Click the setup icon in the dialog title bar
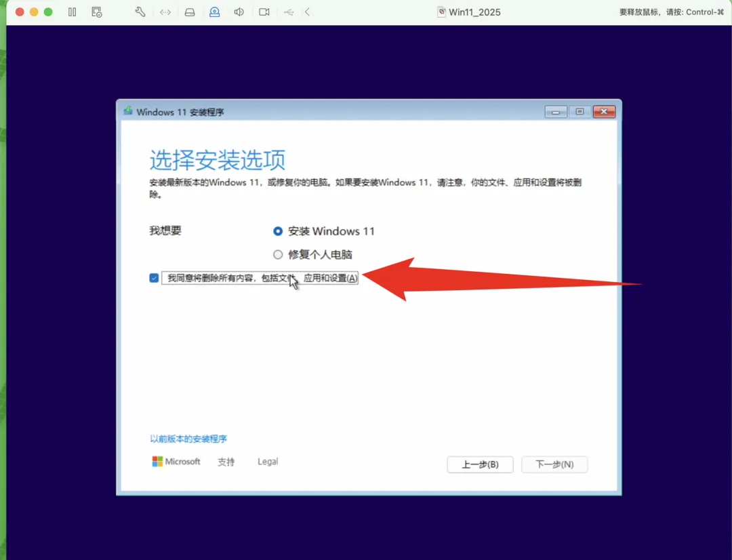Image resolution: width=732 pixels, height=560 pixels. (128, 111)
